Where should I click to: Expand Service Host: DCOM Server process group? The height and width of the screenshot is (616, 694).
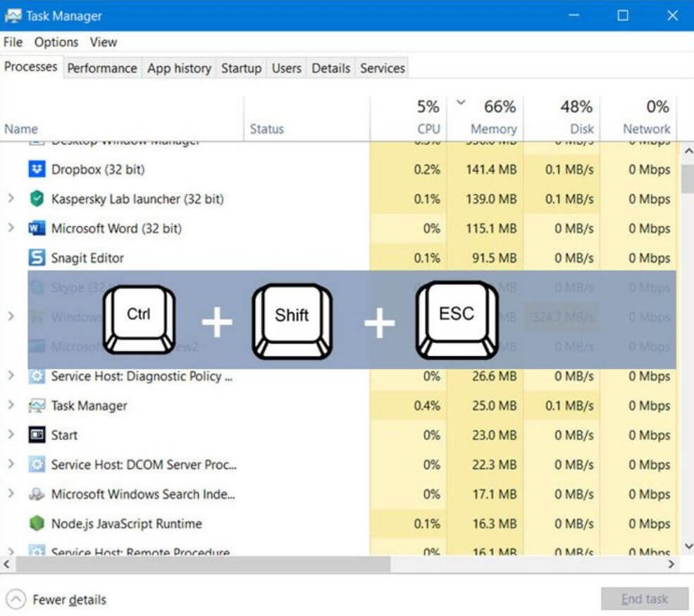[x=11, y=464]
